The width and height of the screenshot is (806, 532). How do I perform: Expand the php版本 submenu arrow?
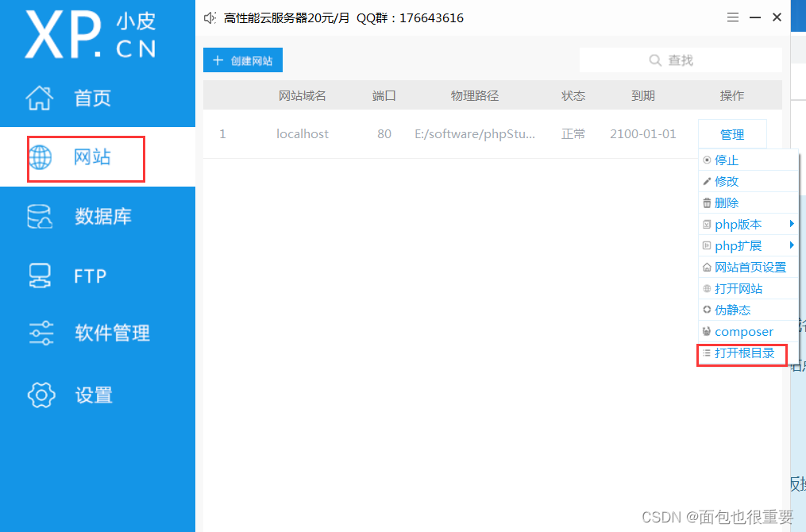[791, 225]
